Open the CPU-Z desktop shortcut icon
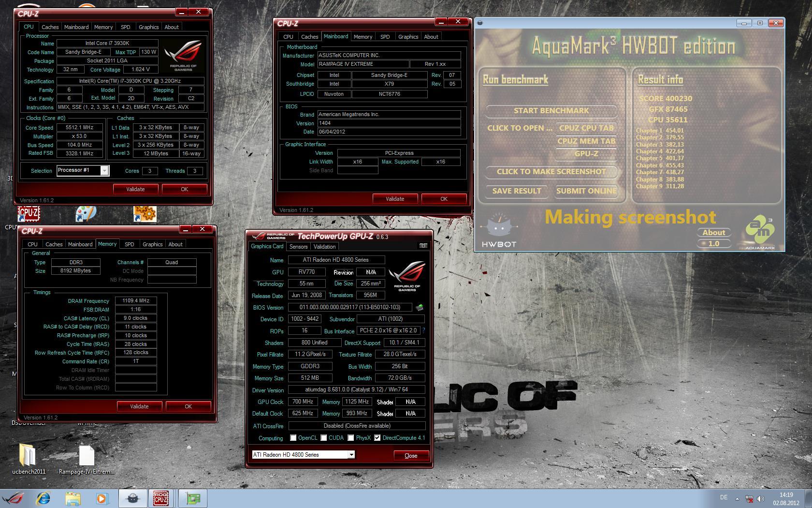This screenshot has height=508, width=812. (x=29, y=213)
